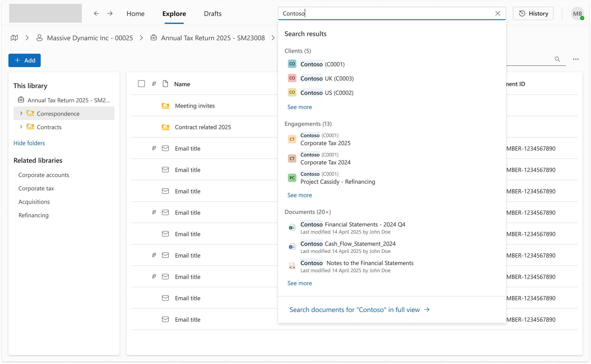Toggle the select-all checkbox in header

pyautogui.click(x=141, y=84)
